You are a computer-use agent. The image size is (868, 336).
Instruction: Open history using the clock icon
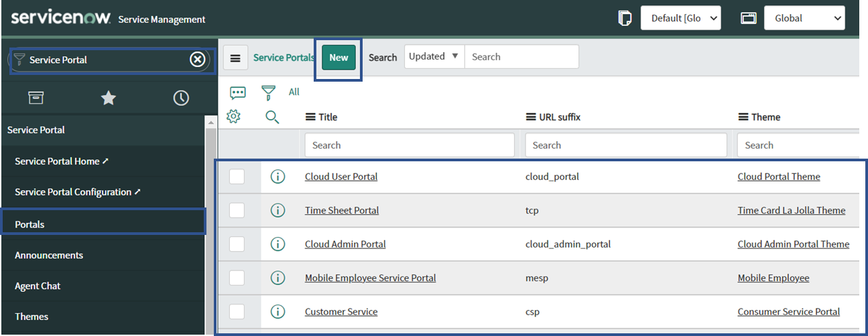(180, 98)
